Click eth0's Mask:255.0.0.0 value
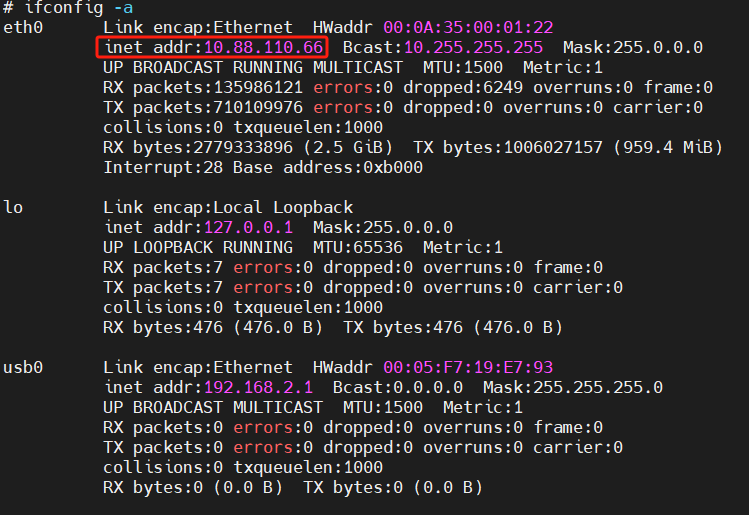749x515 pixels. point(633,48)
